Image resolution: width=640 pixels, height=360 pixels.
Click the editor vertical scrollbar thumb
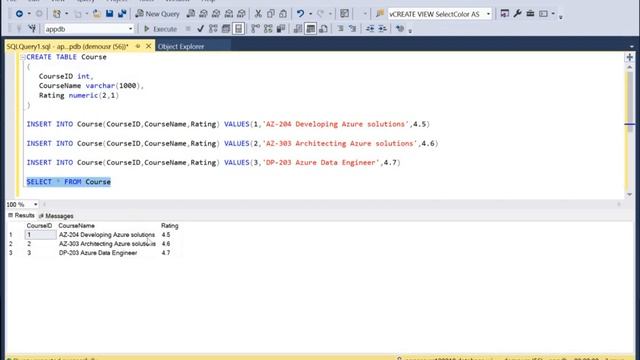(629, 102)
